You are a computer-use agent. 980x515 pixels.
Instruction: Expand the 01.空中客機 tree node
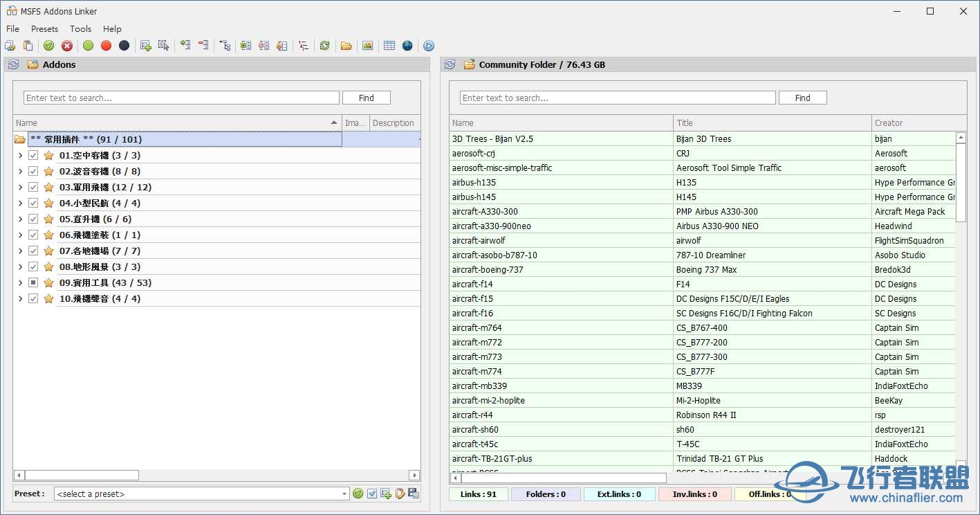click(20, 155)
